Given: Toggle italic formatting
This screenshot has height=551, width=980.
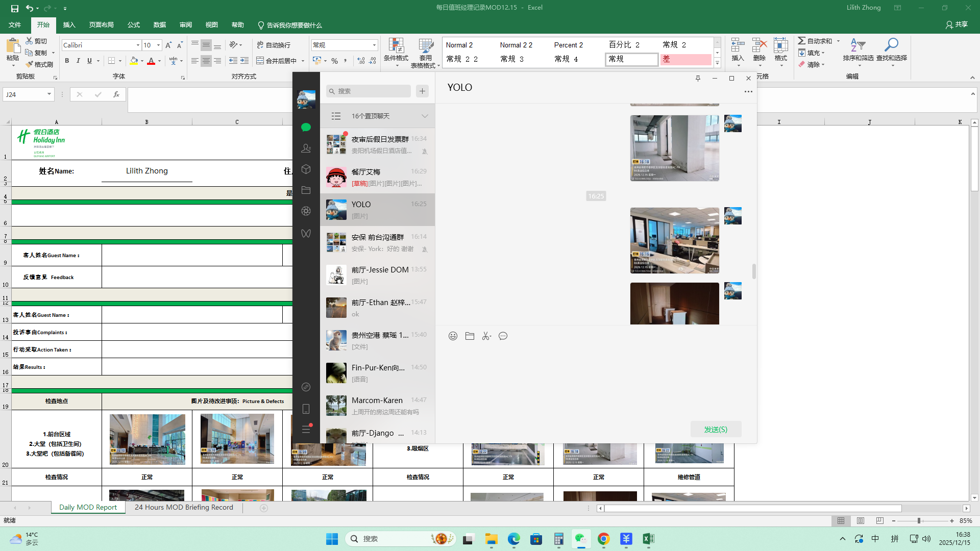Looking at the screenshot, I should click(78, 61).
